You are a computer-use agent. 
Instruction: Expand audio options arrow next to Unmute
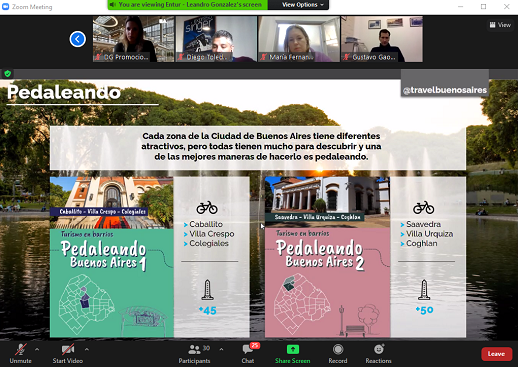click(x=37, y=349)
